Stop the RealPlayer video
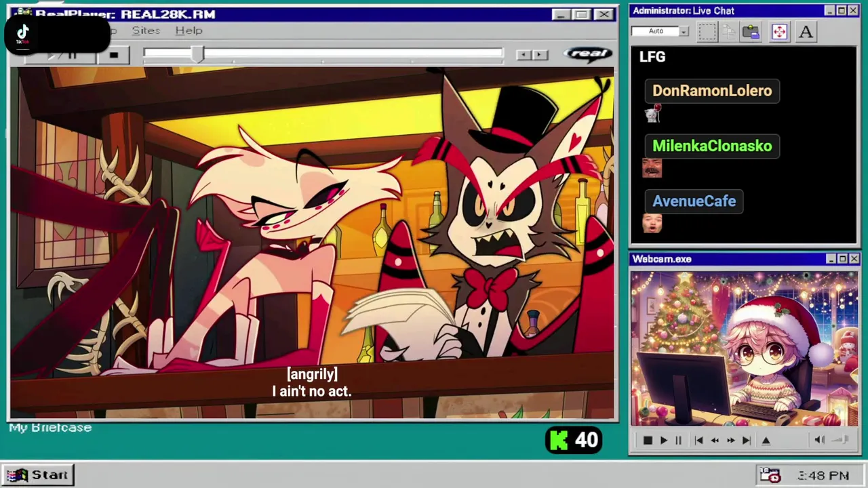868x488 pixels. click(x=113, y=56)
